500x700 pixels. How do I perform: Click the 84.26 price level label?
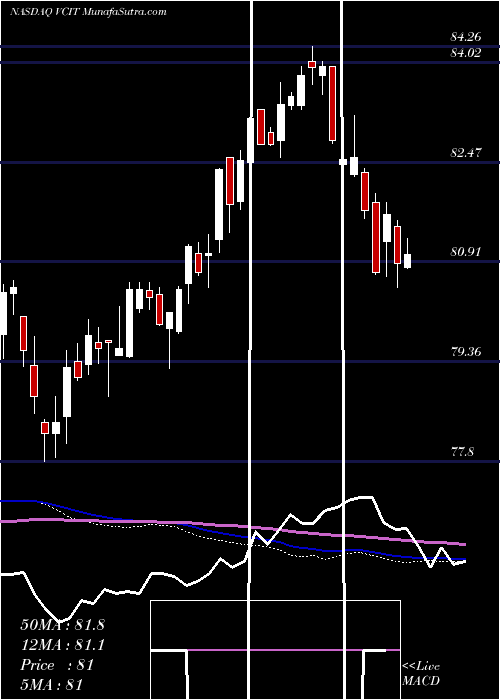pos(466,37)
